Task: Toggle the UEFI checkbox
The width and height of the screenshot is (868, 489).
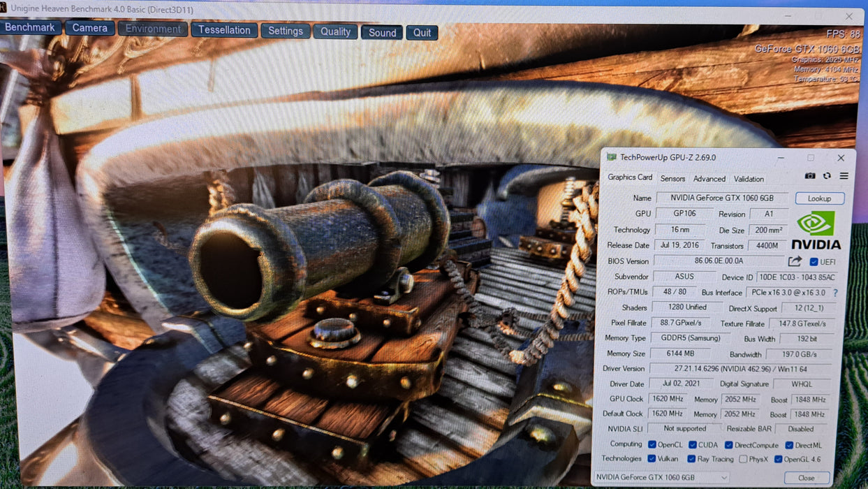Action: [x=814, y=262]
